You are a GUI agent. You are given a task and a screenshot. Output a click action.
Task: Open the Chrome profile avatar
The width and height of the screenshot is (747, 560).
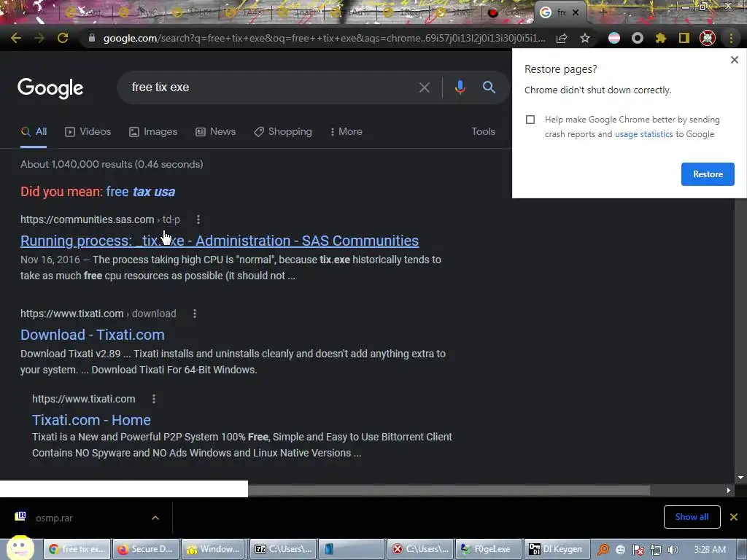(708, 38)
